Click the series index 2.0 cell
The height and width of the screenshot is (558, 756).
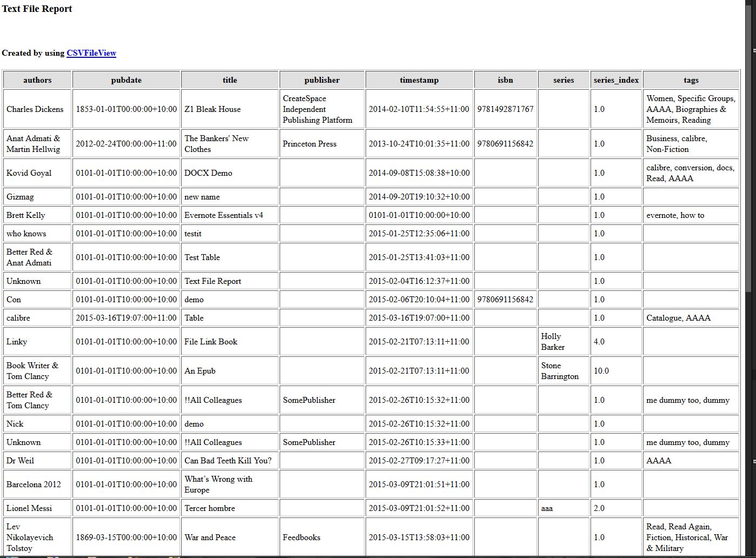coord(616,508)
